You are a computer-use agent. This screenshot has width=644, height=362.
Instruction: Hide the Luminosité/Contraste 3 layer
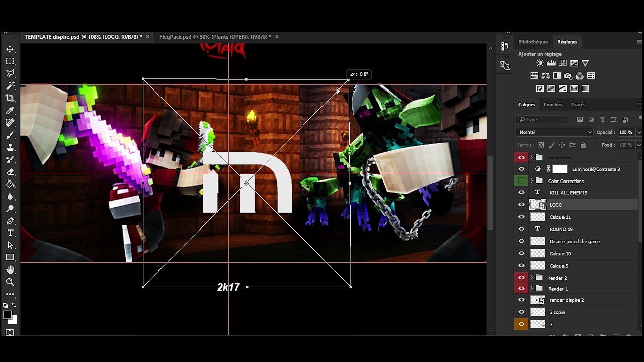(x=521, y=169)
